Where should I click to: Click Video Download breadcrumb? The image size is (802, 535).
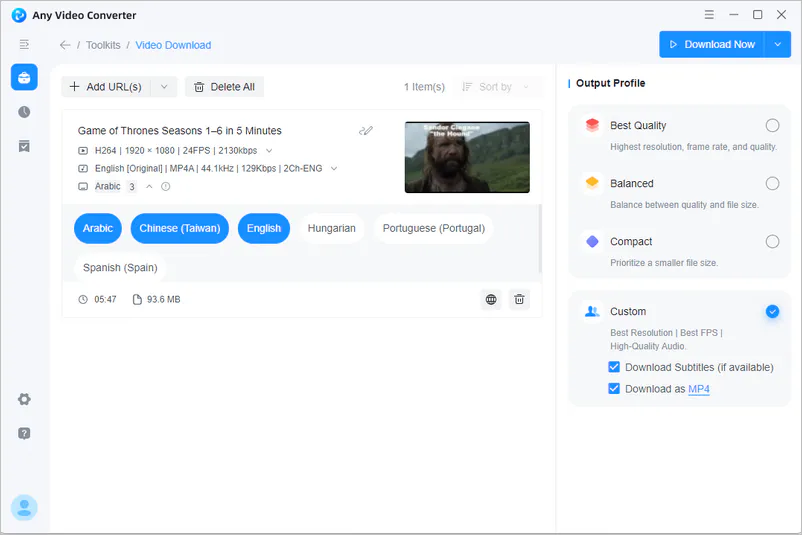pos(173,45)
